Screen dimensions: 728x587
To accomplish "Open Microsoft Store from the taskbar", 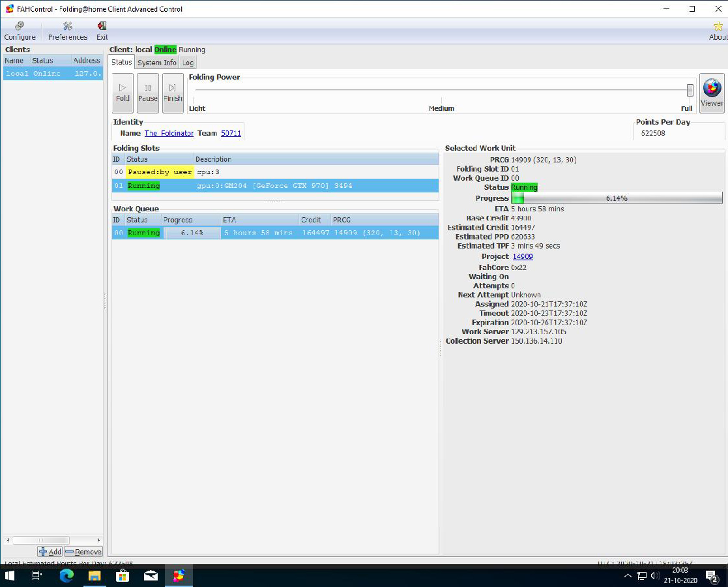I will [122, 576].
